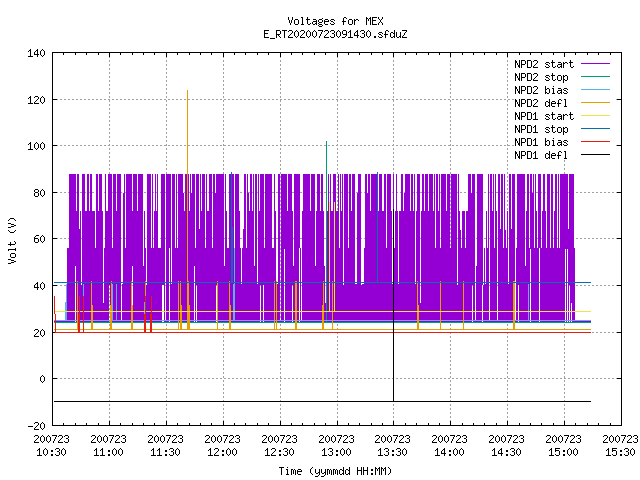Image resolution: width=640 pixels, height=480 pixels.
Task: Click the 140 y-axis tick label
Action: point(36,53)
